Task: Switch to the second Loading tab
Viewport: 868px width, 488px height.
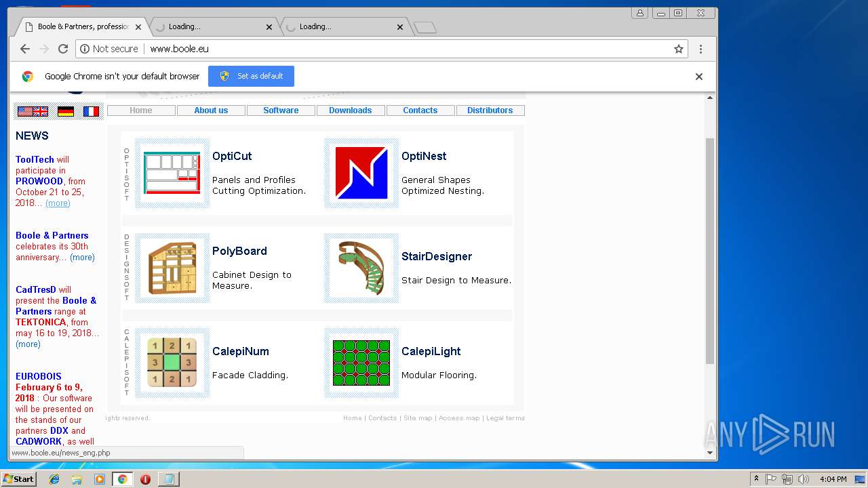Action: [x=213, y=27]
